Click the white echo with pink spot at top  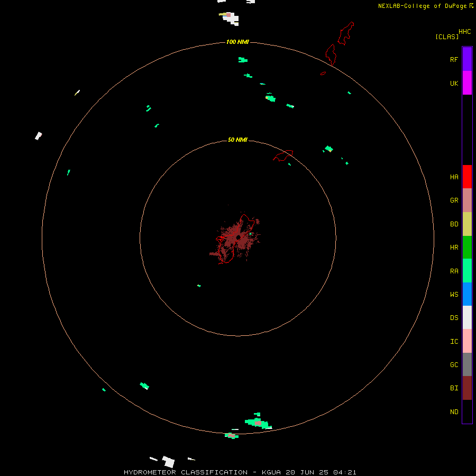click(x=229, y=18)
